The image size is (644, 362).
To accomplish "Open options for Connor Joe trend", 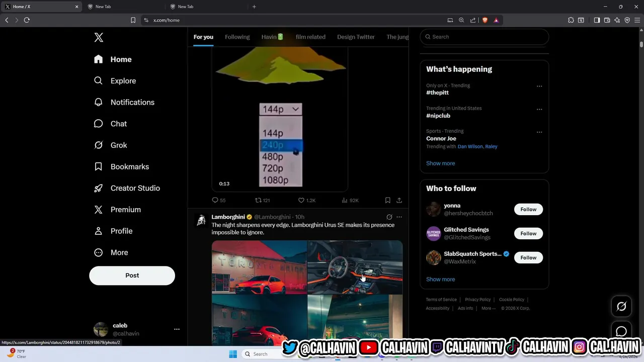I will coord(539,132).
